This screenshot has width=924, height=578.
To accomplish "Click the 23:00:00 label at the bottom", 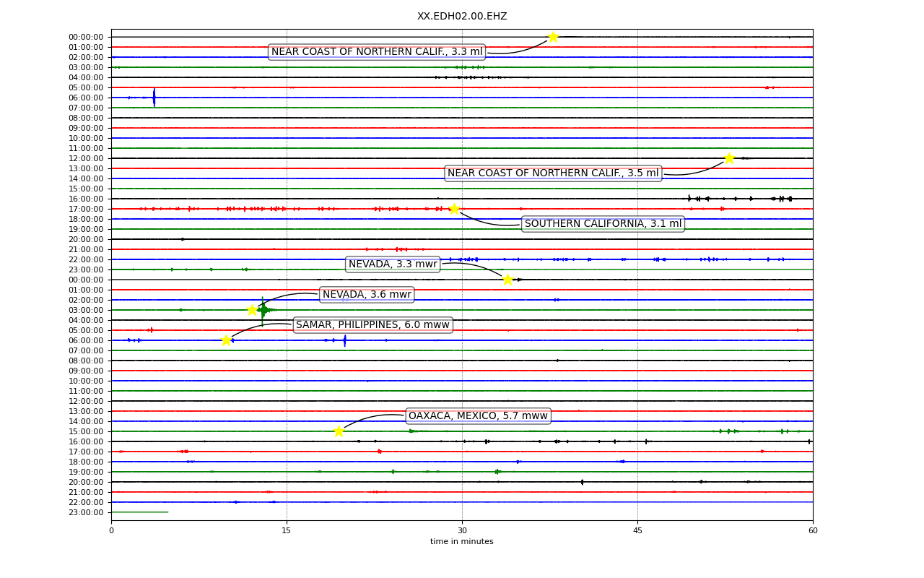I will (x=86, y=512).
